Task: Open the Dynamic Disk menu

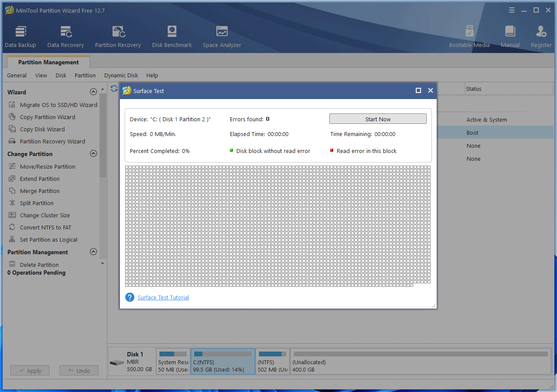Action: tap(121, 75)
